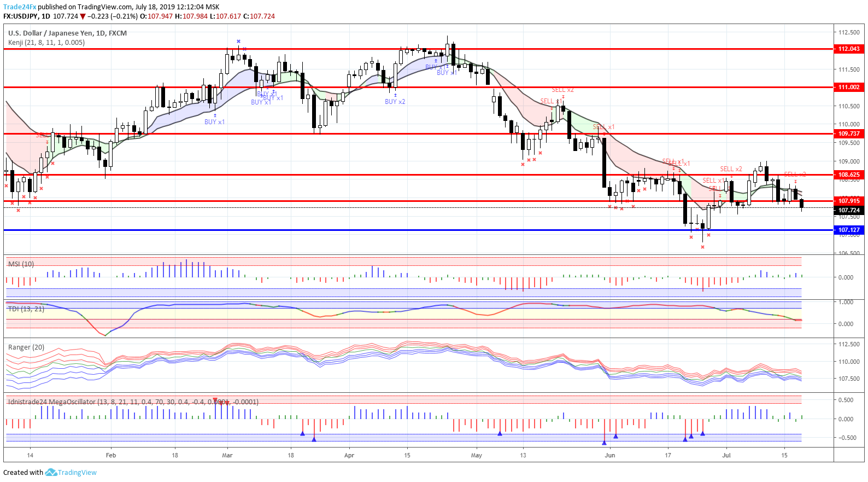Select the Kenji (21, 8, 11, 1, 0.005) indicator label
Image resolution: width=868 pixels, height=482 pixels.
[46, 42]
